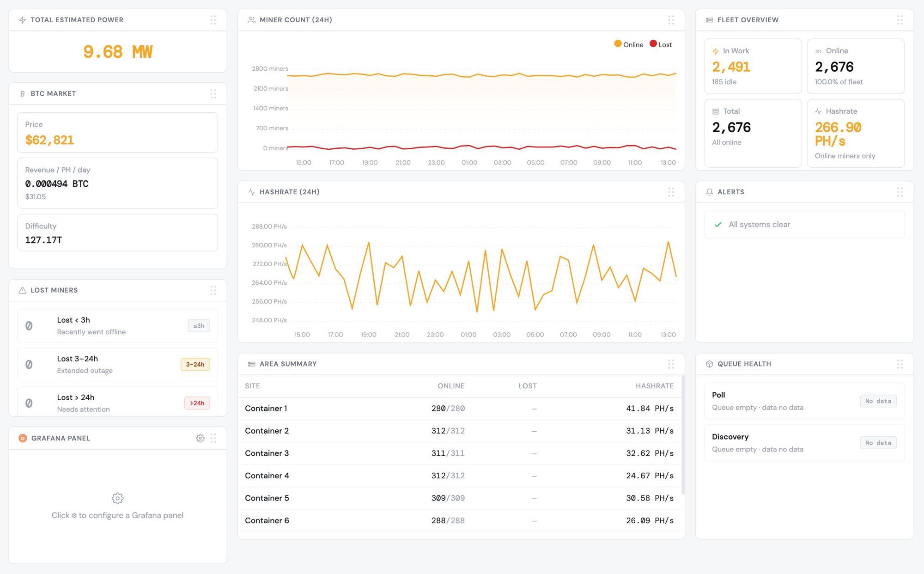Click the 266.90 PH/s hashrate value
Viewport: 924px width, 574px height.
(838, 134)
